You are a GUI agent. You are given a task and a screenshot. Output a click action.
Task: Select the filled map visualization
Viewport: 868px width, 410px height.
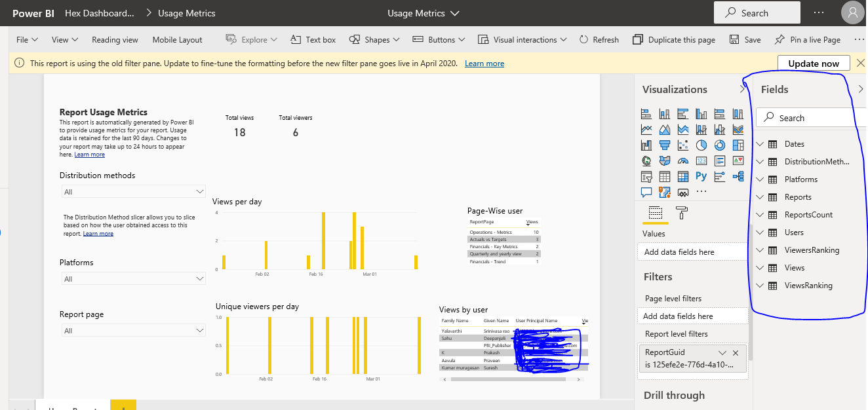click(665, 161)
